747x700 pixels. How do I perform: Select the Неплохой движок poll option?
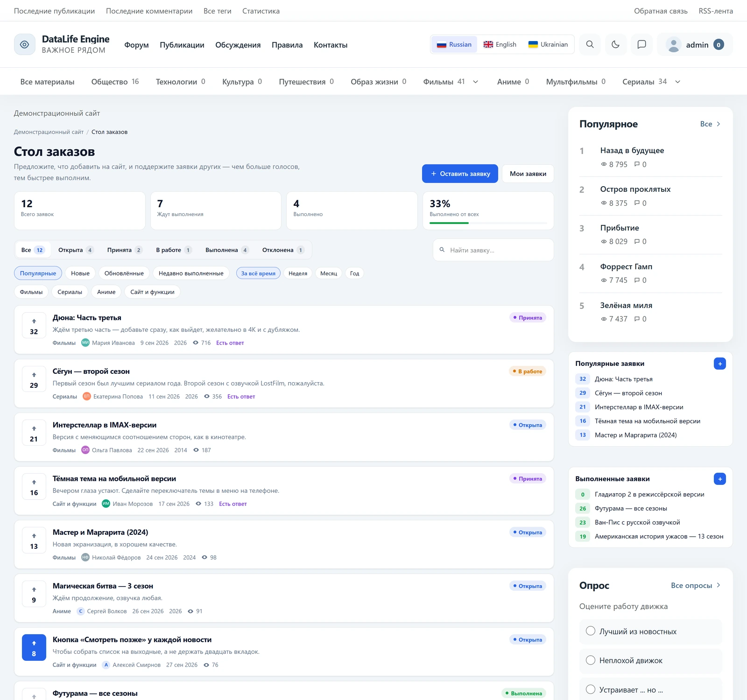[650, 660]
